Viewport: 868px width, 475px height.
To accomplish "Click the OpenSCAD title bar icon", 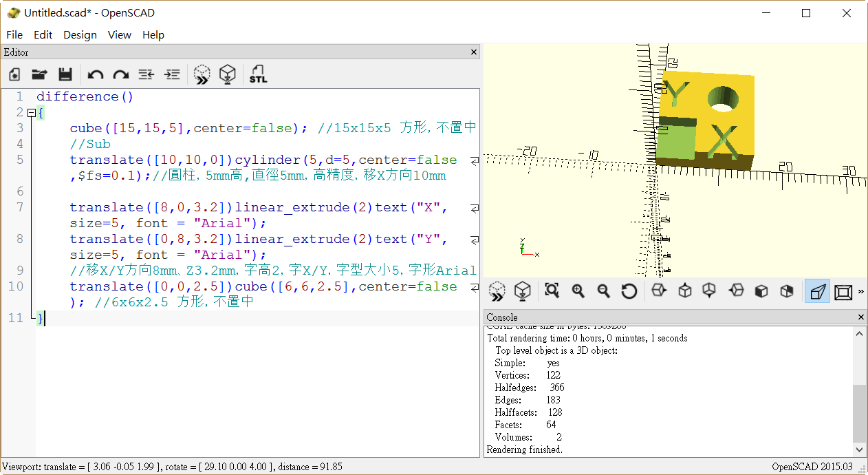I will (13, 13).
